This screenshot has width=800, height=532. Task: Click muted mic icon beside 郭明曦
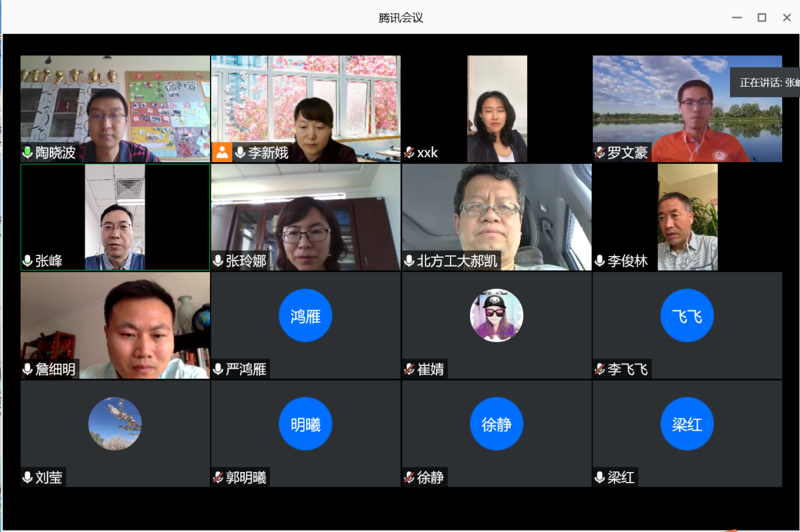pyautogui.click(x=218, y=477)
